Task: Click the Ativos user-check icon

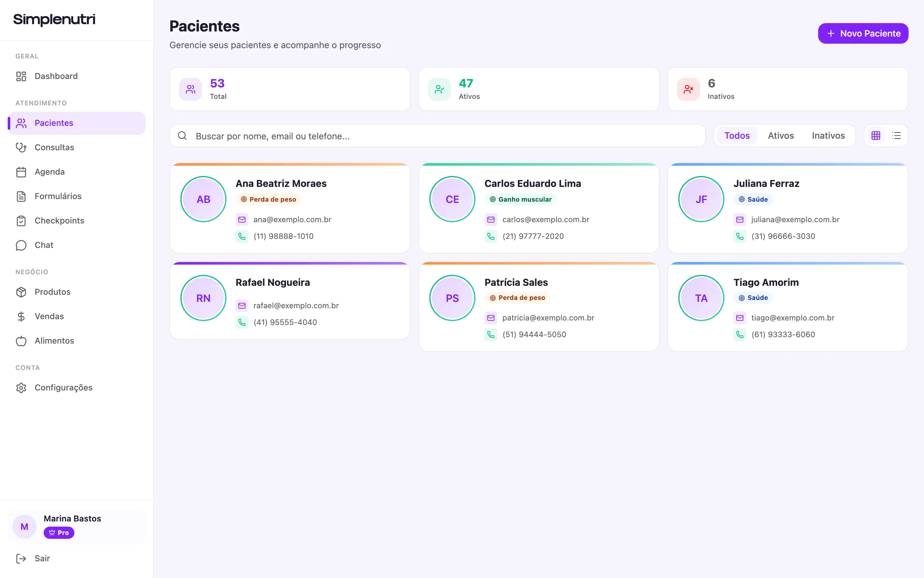Action: [x=440, y=89]
